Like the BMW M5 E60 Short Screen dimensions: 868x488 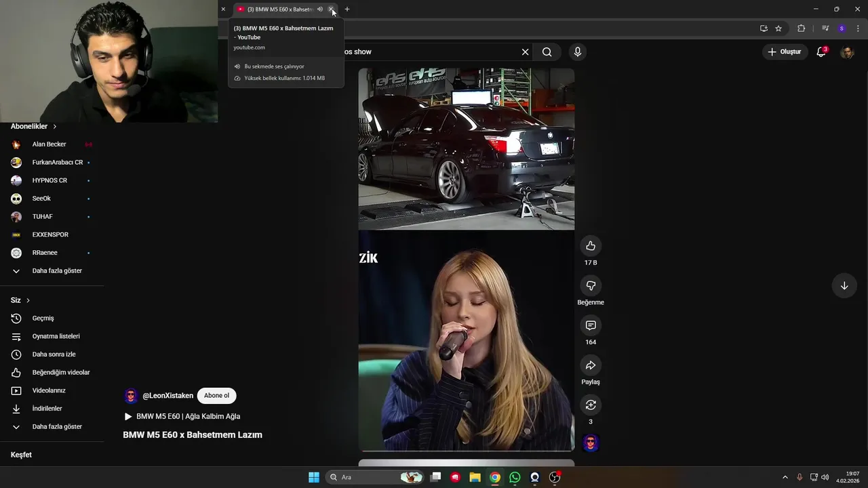[x=591, y=246]
